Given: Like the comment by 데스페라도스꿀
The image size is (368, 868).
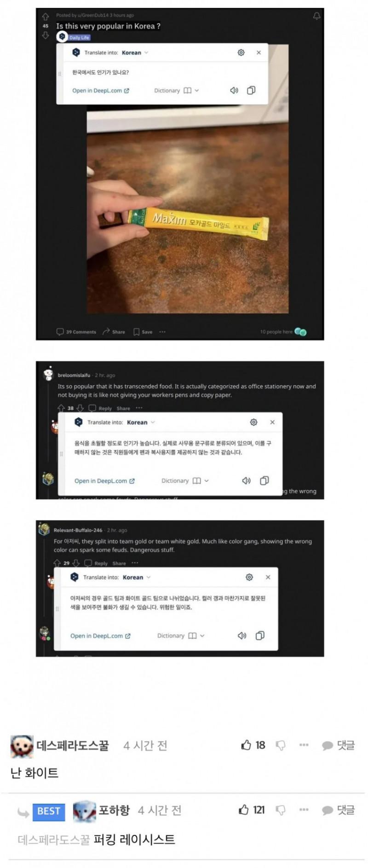Looking at the screenshot, I should point(246,745).
